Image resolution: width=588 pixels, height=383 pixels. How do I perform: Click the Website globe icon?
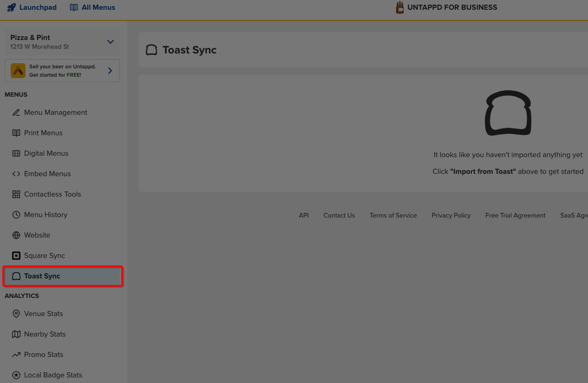coord(16,235)
